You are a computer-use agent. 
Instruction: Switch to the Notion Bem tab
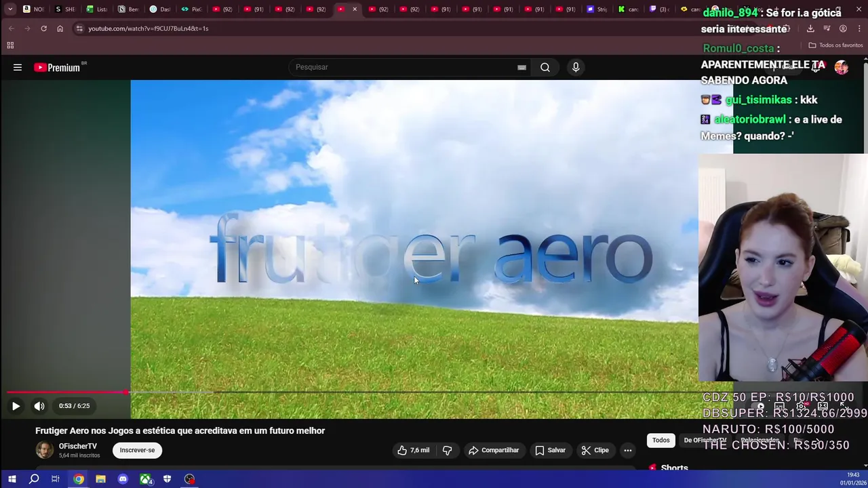point(128,9)
